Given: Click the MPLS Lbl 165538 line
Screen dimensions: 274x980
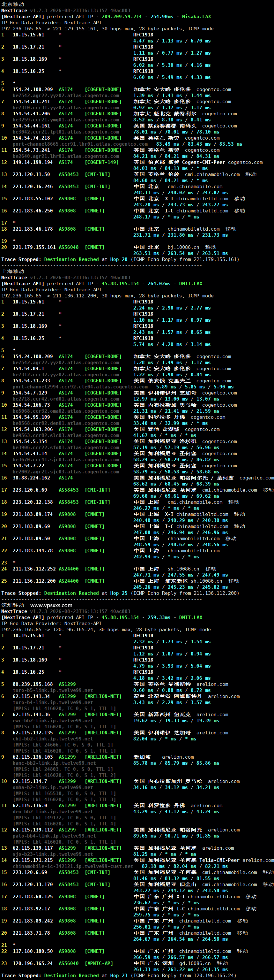Looking at the screenshot, I should coord(64,794).
